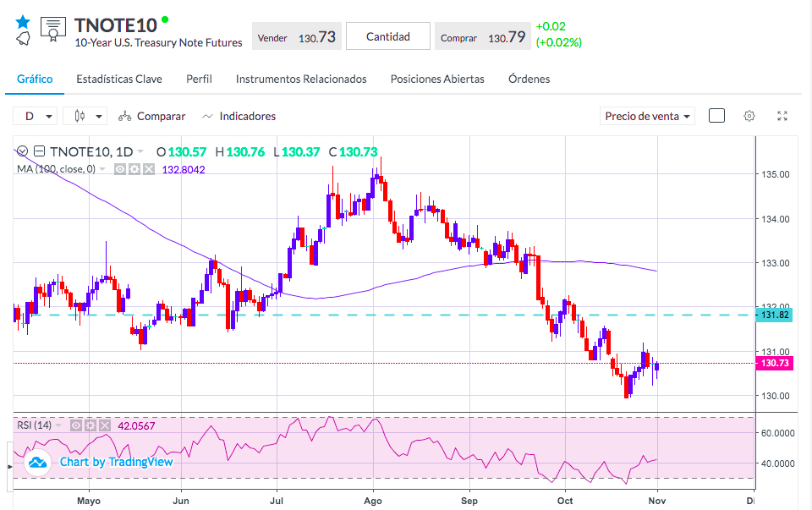The image size is (812, 510).
Task: Collapse the chart legend with the circled chevron
Action: tap(22, 151)
